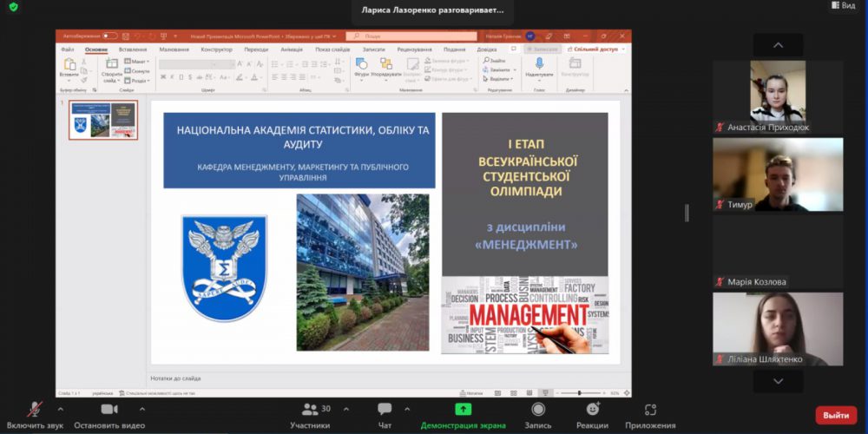Screen dimensions: 868x434
Task: Toggle the AutoSave switch in PowerPoint
Action: [109, 36]
